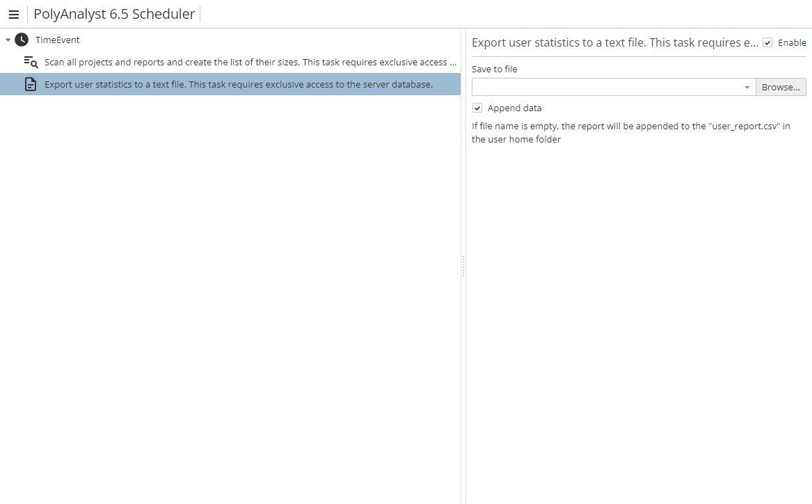The width and height of the screenshot is (812, 504).
Task: Click the export statistics document icon
Action: 31,85
